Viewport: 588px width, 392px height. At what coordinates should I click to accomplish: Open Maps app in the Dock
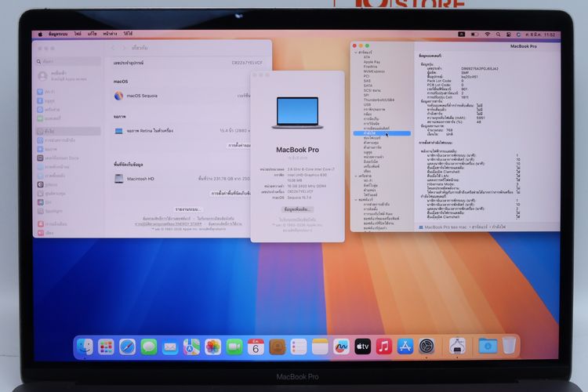pos(191,347)
